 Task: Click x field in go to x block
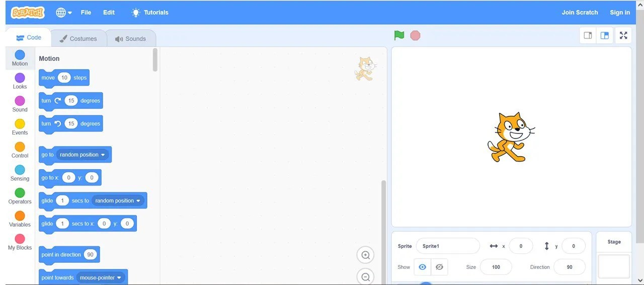[68, 178]
